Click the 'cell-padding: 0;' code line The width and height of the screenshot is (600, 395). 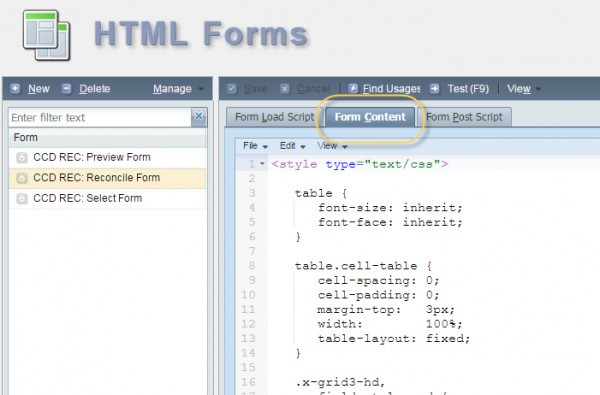(378, 295)
